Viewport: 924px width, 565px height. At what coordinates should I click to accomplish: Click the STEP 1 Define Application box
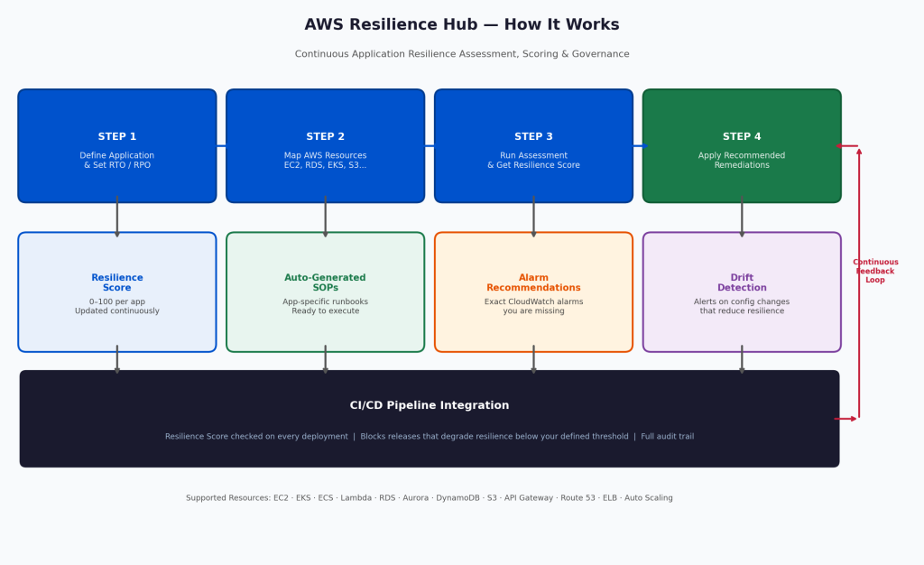coord(117,146)
